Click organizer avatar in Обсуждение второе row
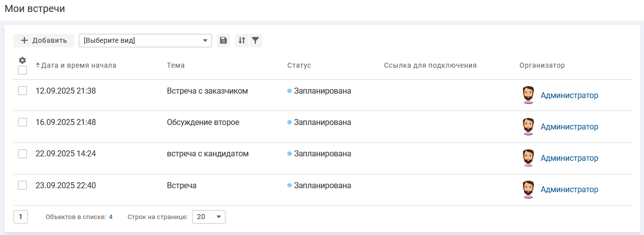 pos(528,126)
